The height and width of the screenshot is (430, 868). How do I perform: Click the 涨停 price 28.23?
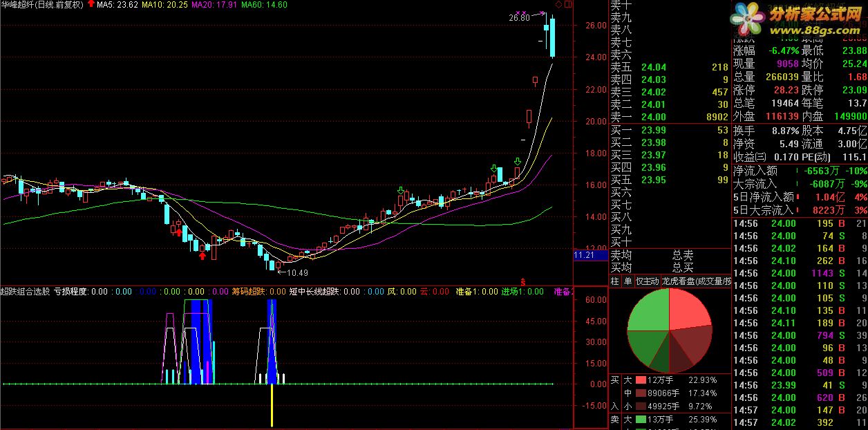785,90
